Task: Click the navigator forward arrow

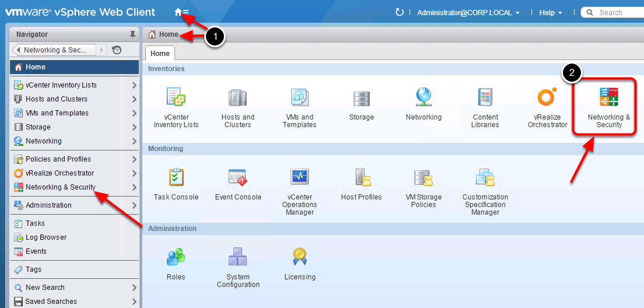Action: pos(102,50)
